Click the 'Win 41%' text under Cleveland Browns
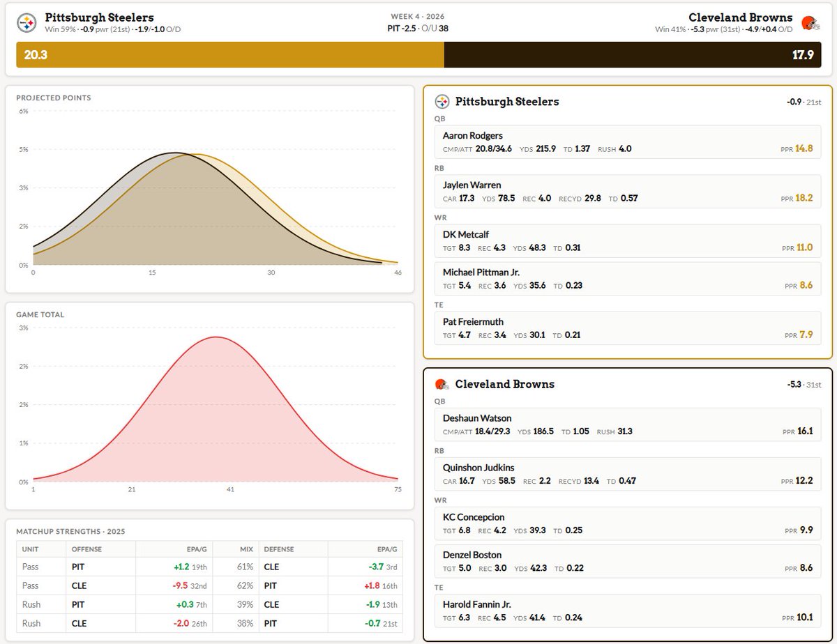The image size is (837, 644). (x=670, y=30)
